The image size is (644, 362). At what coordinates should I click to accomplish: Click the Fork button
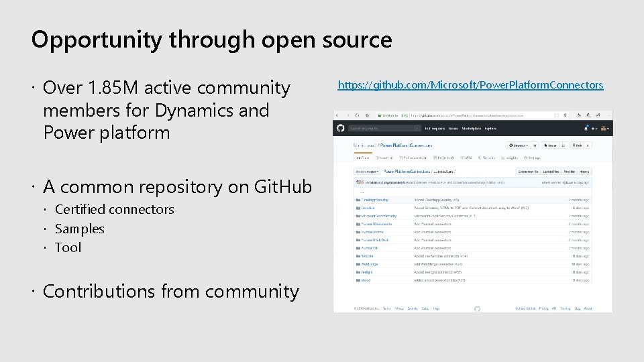pos(577,145)
